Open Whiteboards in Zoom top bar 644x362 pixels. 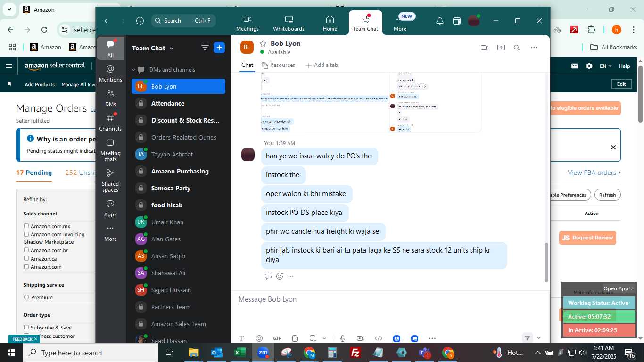[289, 23]
